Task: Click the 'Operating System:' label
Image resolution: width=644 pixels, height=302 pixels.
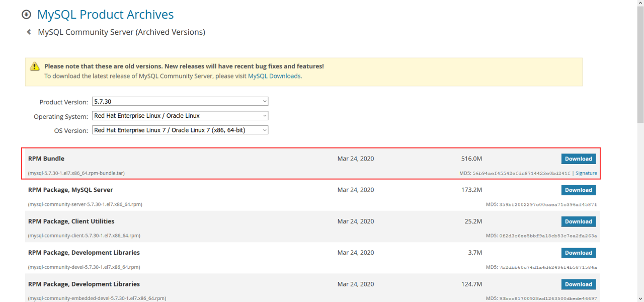Action: (61, 116)
